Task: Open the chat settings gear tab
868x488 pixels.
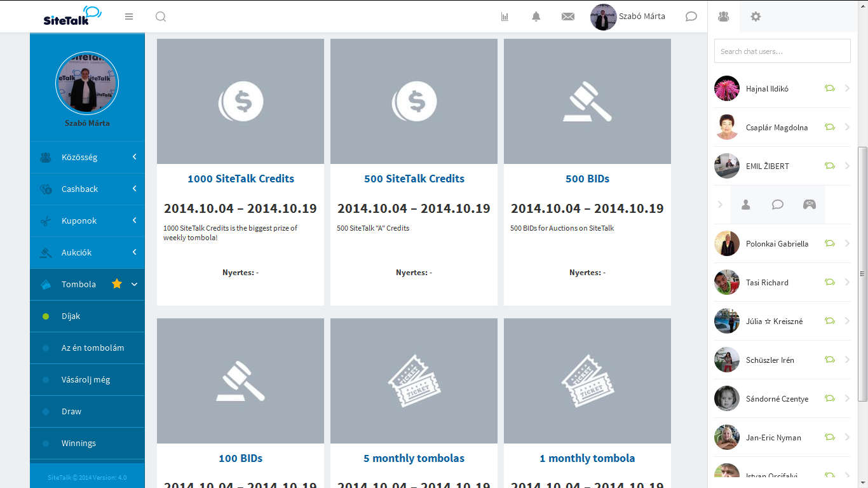Action: 756,17
